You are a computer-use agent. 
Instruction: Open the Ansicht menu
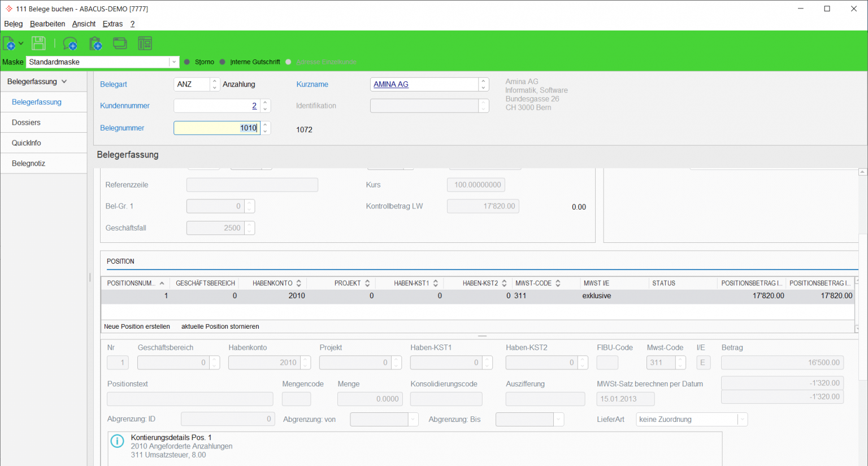[x=84, y=24]
